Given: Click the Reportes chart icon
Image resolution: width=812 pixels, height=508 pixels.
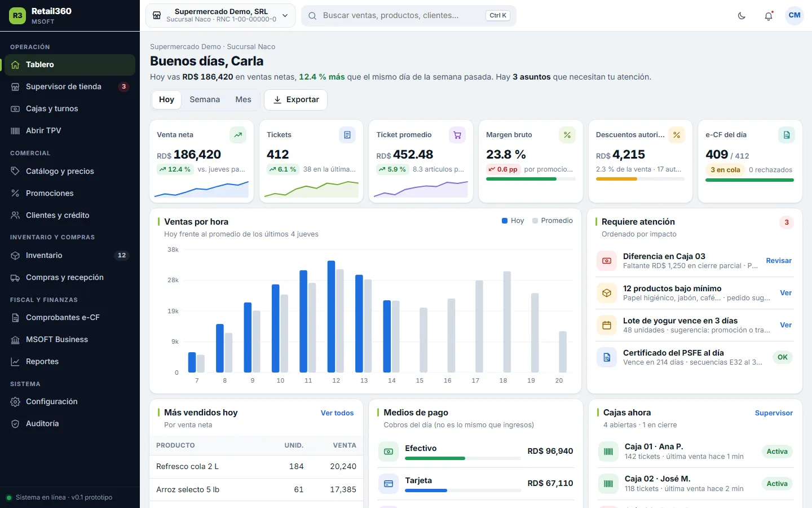Looking at the screenshot, I should pos(15,362).
